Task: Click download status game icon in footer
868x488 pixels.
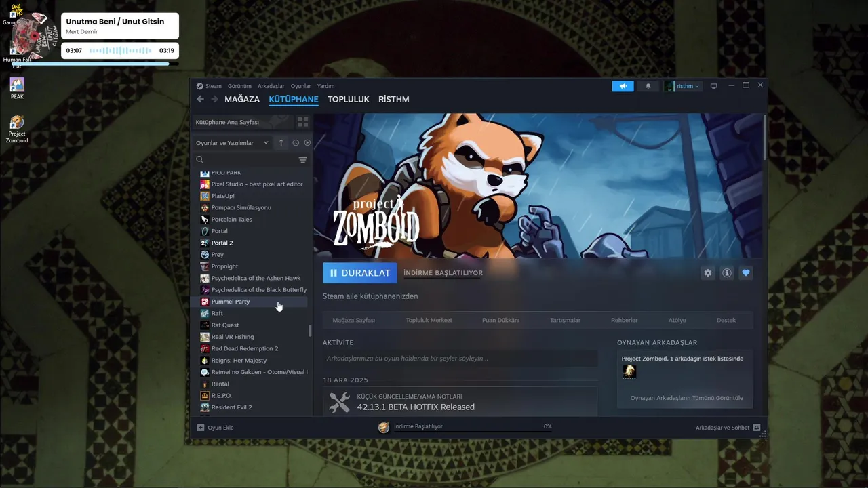Action: 384,427
